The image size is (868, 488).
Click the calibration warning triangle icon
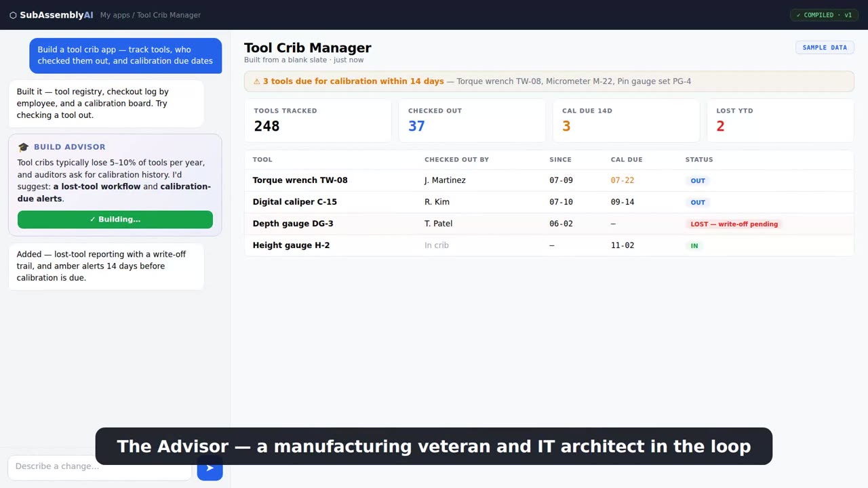[257, 81]
